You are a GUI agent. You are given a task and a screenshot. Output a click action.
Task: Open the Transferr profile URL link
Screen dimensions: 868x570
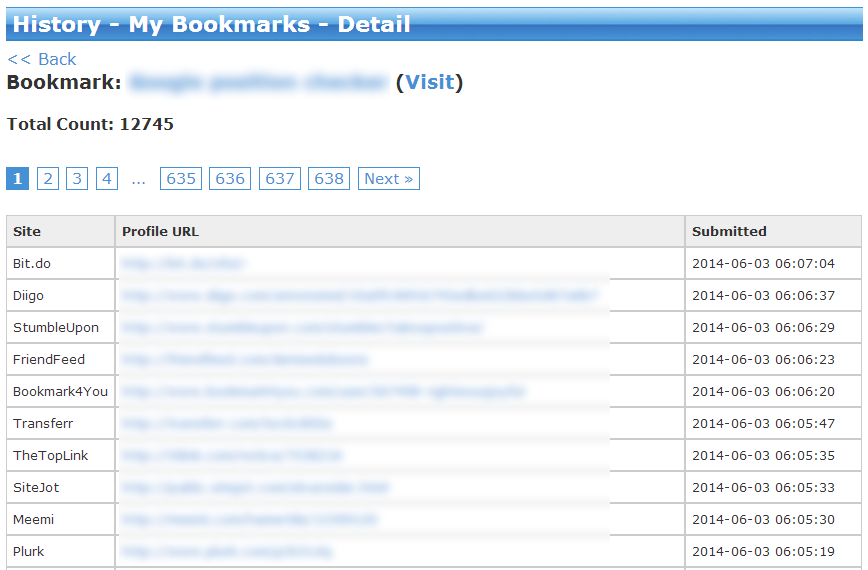point(227,424)
